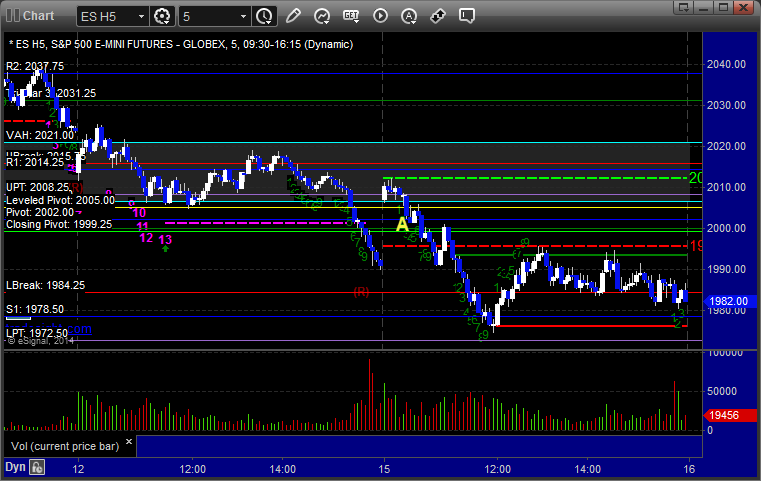Open the circled A alerts menu
This screenshot has height=481, width=761.
409,16
